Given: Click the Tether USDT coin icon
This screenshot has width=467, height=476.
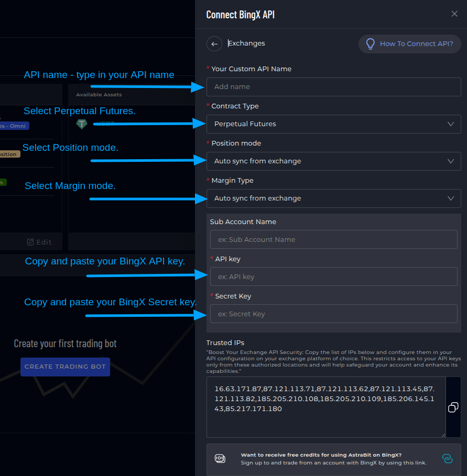Looking at the screenshot, I should pyautogui.click(x=82, y=124).
